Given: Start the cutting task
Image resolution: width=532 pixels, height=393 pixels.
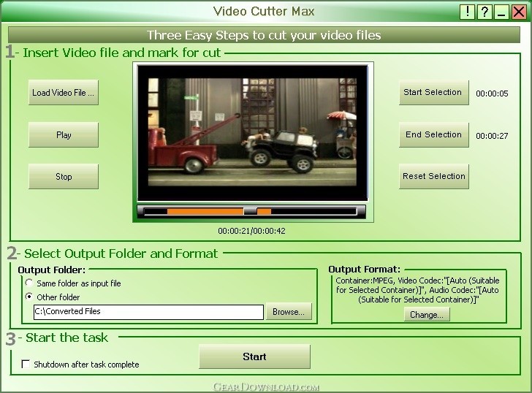Looking at the screenshot, I should coord(254,356).
